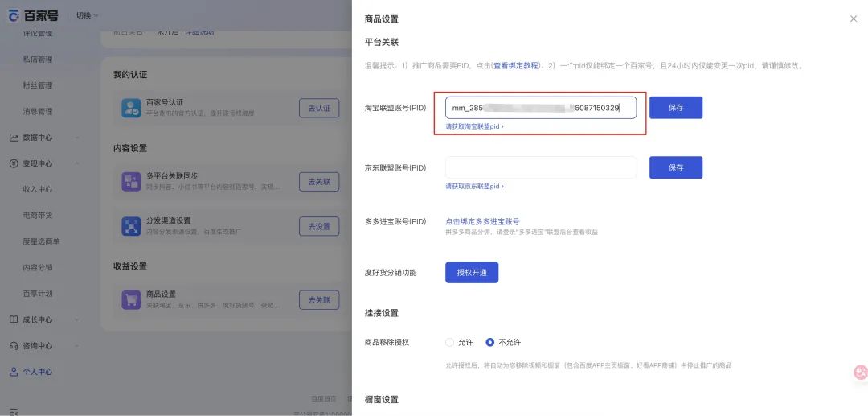Click the 去认证 button
The image size is (868, 416).
[x=319, y=108]
